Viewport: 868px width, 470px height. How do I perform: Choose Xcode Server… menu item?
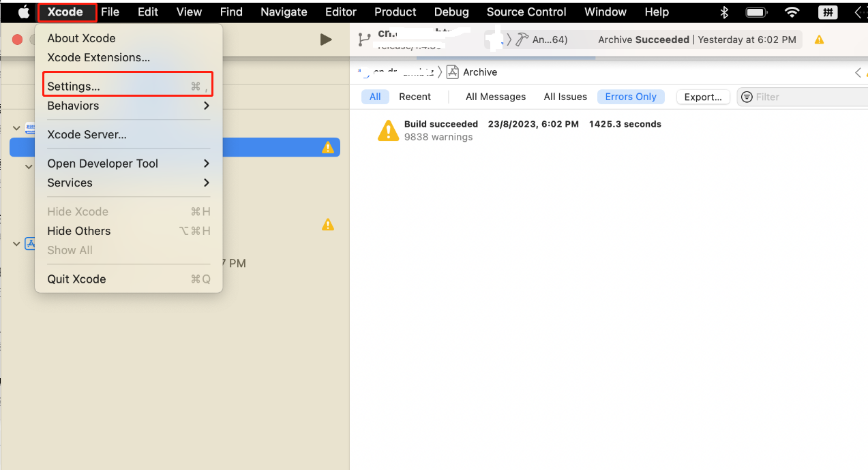pyautogui.click(x=128, y=134)
